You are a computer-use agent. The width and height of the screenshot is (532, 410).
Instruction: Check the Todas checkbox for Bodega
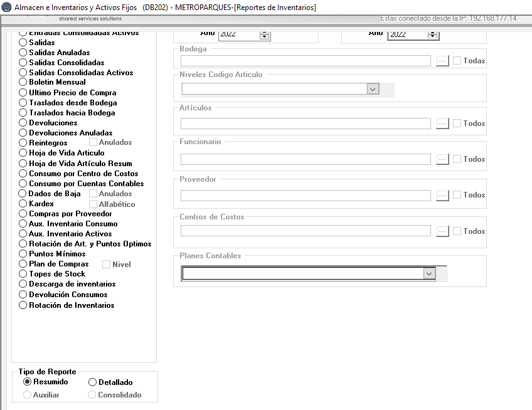[x=457, y=61]
